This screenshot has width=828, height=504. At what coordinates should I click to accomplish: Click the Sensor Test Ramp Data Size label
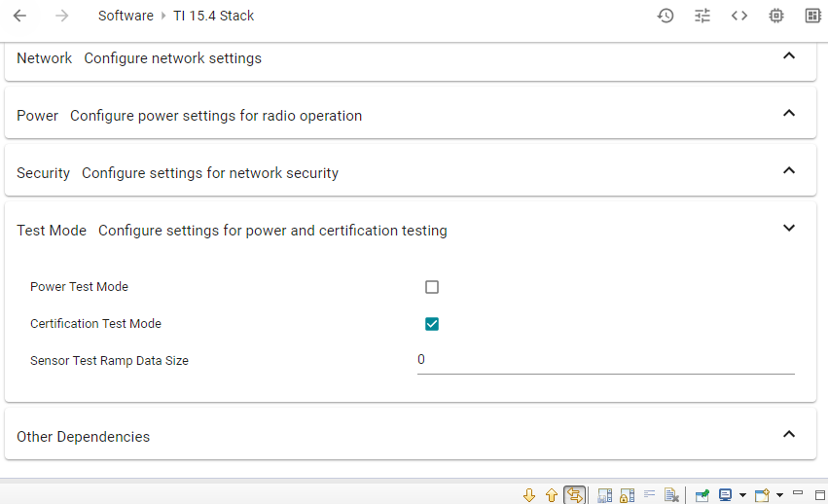click(x=109, y=361)
